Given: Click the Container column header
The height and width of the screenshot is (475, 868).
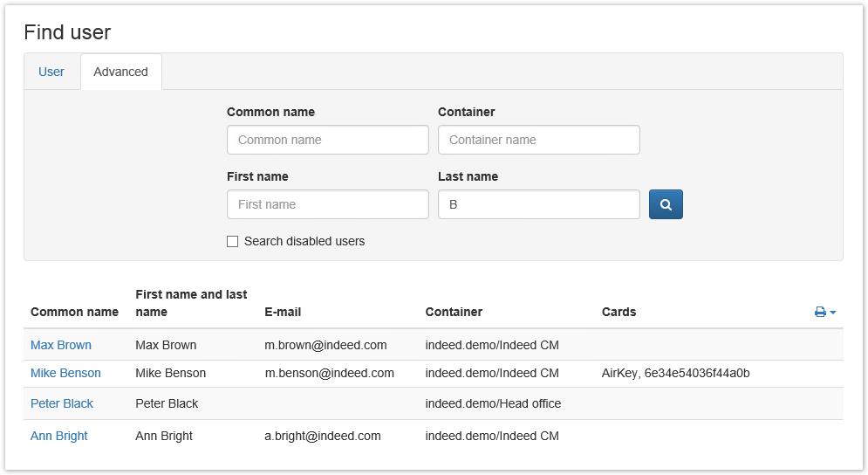Looking at the screenshot, I should (x=454, y=312).
